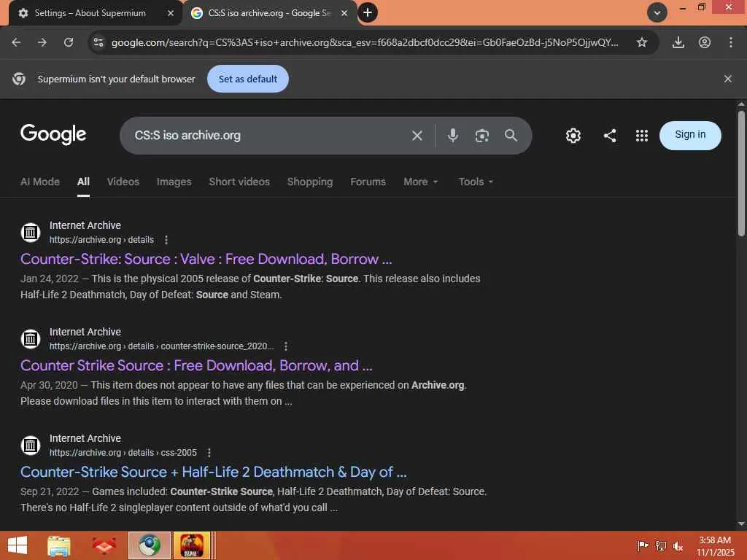747x560 pixels.
Task: Go back with the browser back arrow
Action: [x=16, y=42]
